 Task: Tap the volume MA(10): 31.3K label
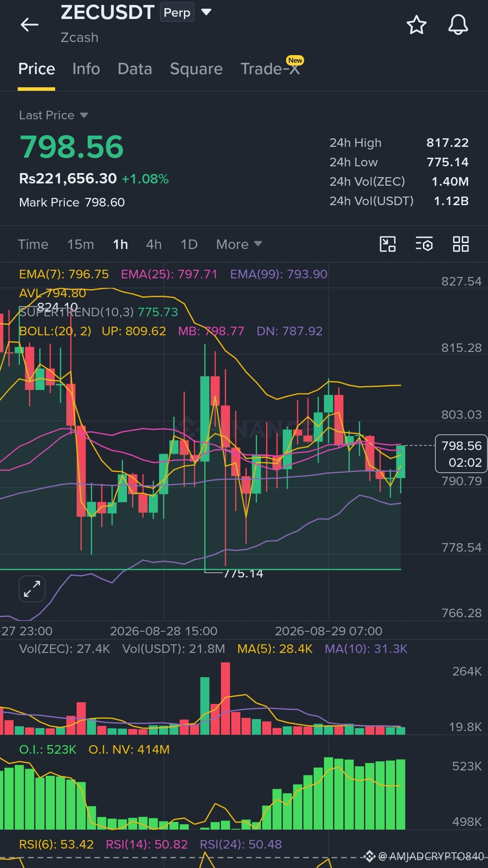pyautogui.click(x=366, y=648)
